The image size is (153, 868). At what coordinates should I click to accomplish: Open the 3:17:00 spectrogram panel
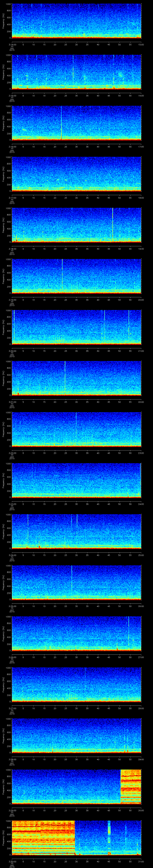[x=76, y=174]
